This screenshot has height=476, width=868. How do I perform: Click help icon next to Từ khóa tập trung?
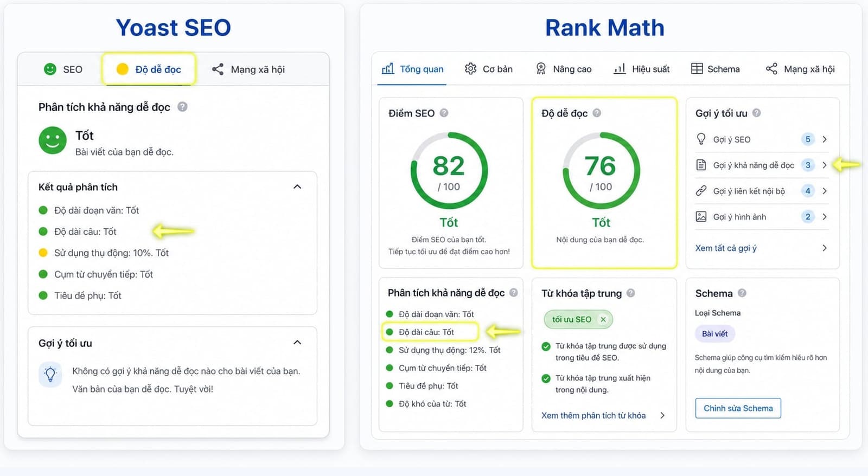(x=630, y=293)
